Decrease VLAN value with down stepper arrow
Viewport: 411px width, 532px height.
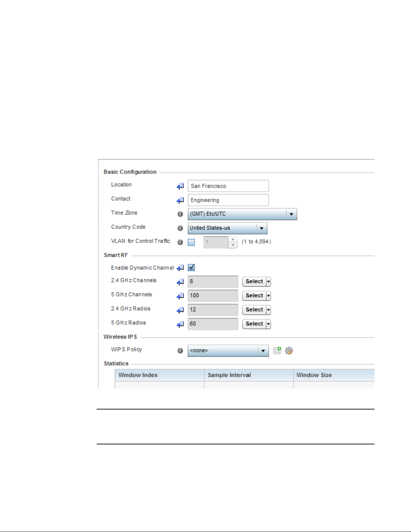tap(233, 245)
